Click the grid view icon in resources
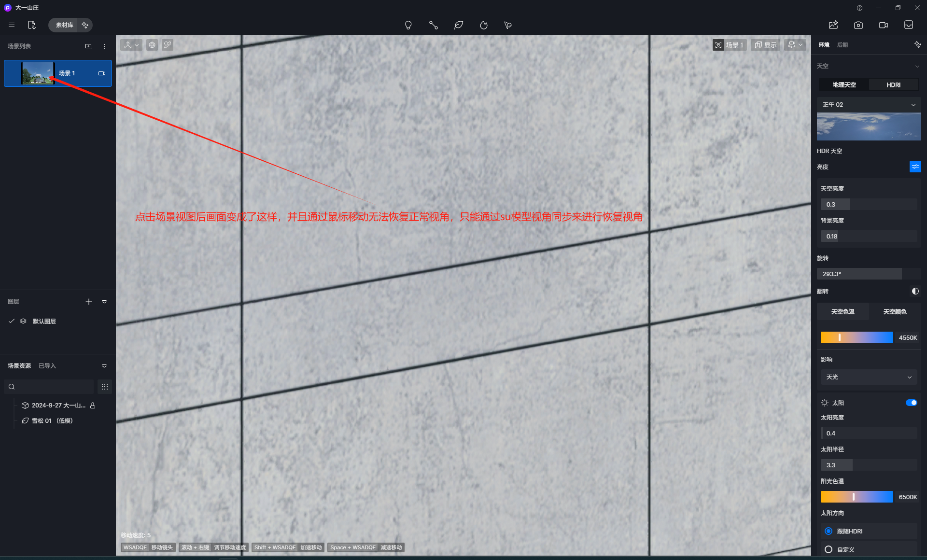Screen dimensions: 927x560 coord(105,387)
